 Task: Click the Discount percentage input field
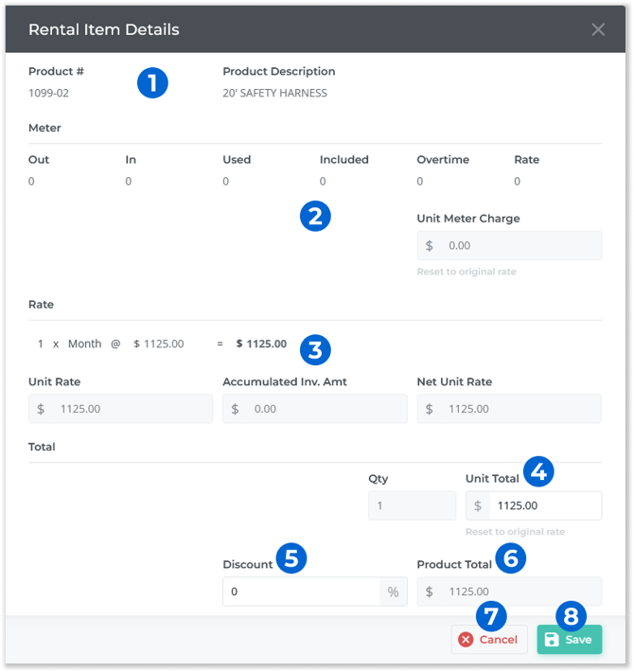(x=301, y=592)
